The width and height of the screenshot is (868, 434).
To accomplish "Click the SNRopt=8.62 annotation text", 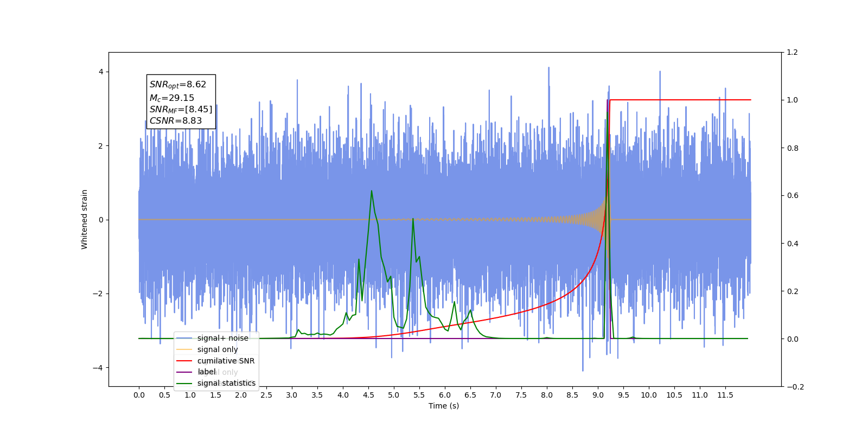I will (x=178, y=85).
